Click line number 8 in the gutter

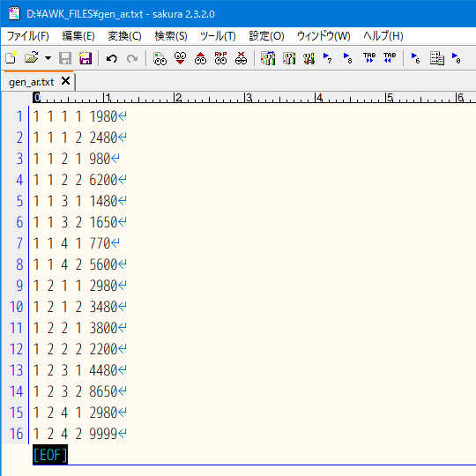point(19,264)
